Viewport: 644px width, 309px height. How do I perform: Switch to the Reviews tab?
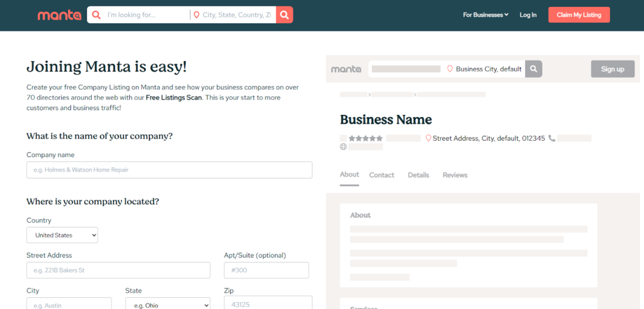[x=455, y=175]
